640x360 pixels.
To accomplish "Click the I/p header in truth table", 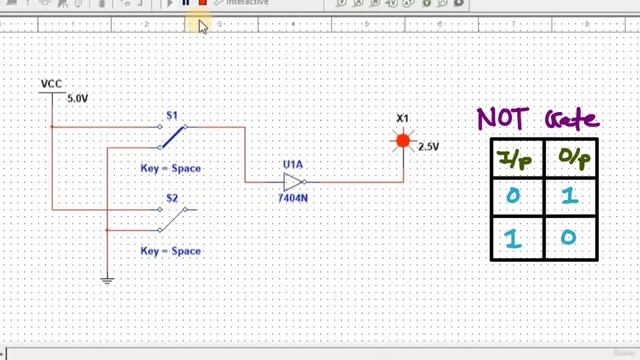I will (x=515, y=159).
